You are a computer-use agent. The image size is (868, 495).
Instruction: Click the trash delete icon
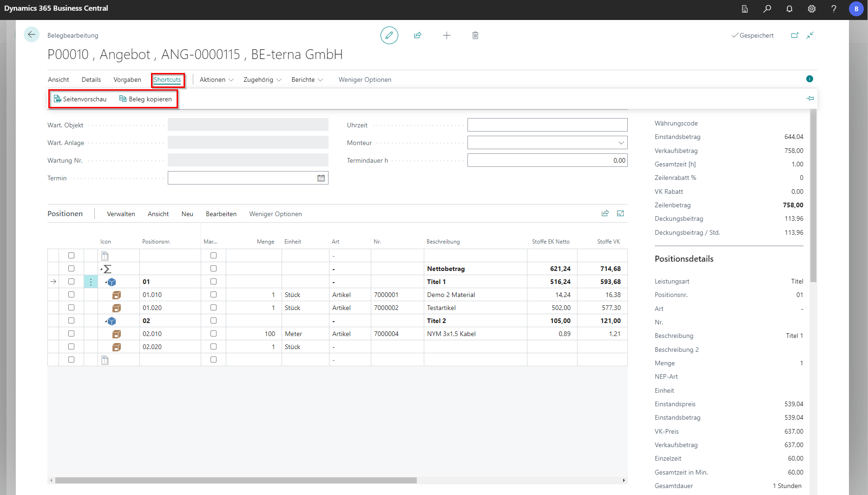475,35
